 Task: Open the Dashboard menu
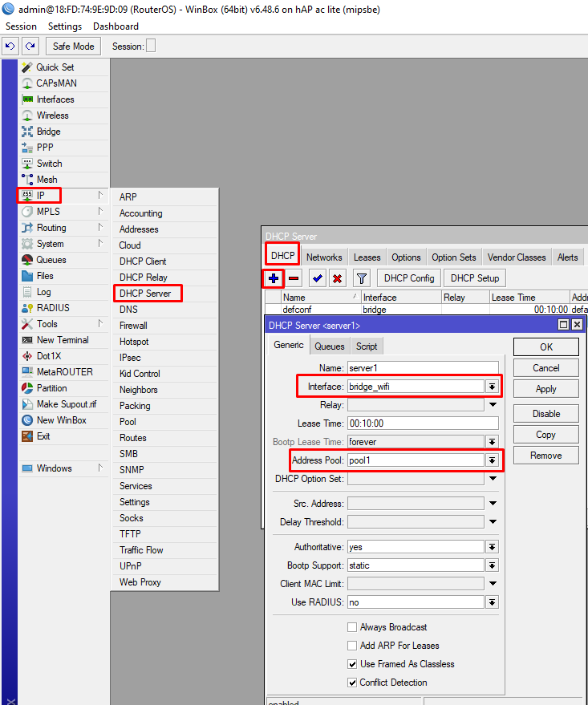116,26
